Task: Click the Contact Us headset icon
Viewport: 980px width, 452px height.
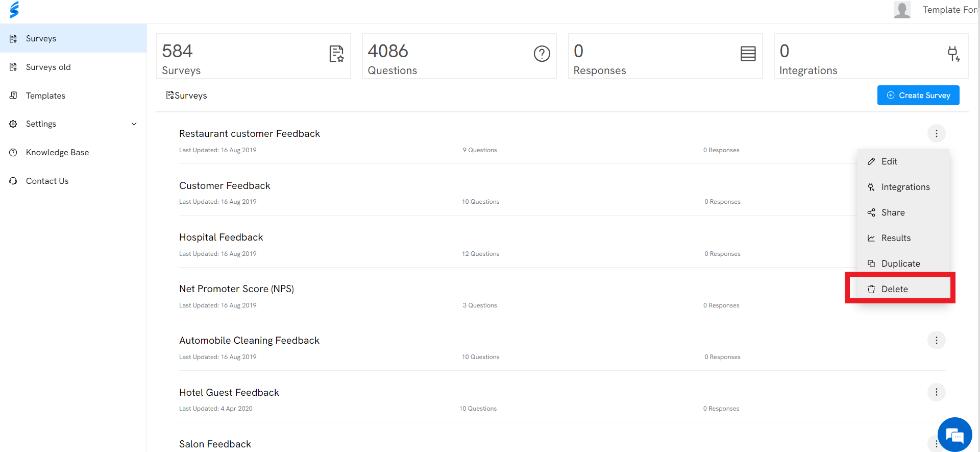Action: (13, 181)
